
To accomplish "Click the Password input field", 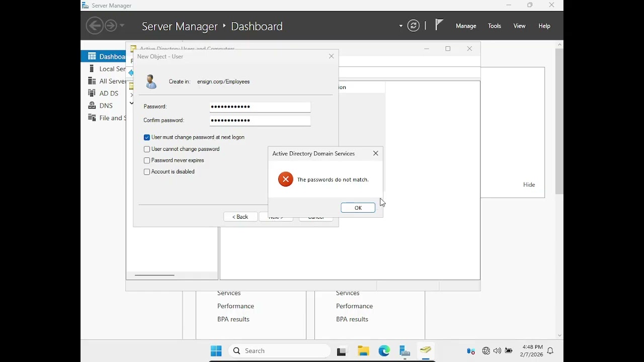I will pyautogui.click(x=260, y=107).
